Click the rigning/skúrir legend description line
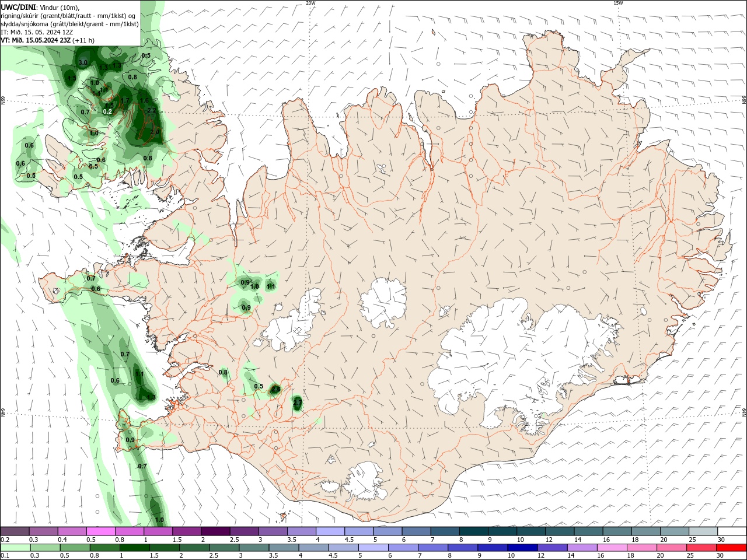 [68, 16]
